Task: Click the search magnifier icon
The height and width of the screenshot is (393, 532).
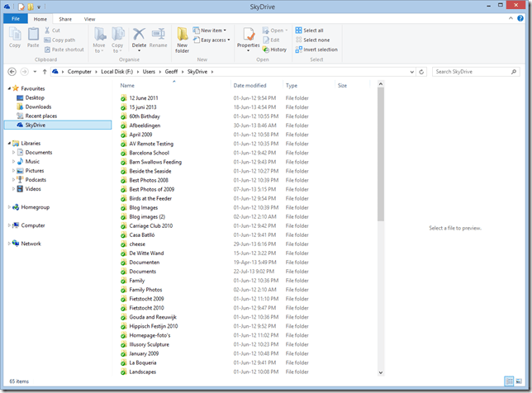Action: point(514,72)
